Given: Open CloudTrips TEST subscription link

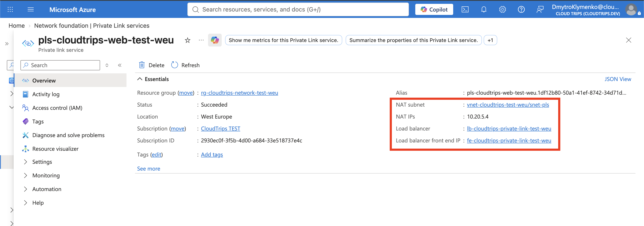Looking at the screenshot, I should point(220,129).
